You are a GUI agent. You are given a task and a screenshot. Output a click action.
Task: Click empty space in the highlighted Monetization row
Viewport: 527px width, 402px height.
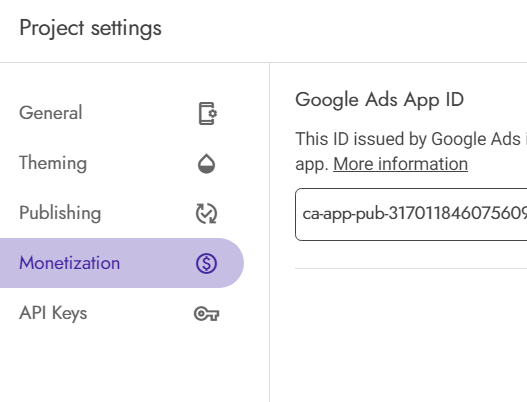158,263
